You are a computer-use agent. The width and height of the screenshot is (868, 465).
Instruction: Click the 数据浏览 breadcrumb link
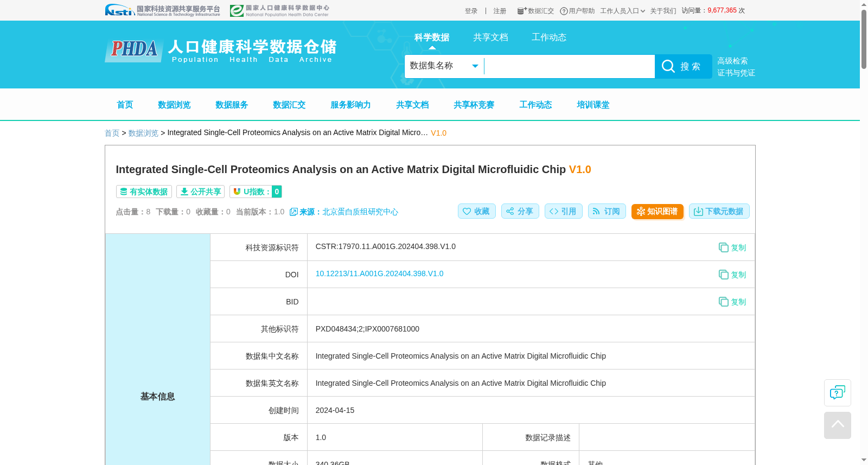point(143,133)
